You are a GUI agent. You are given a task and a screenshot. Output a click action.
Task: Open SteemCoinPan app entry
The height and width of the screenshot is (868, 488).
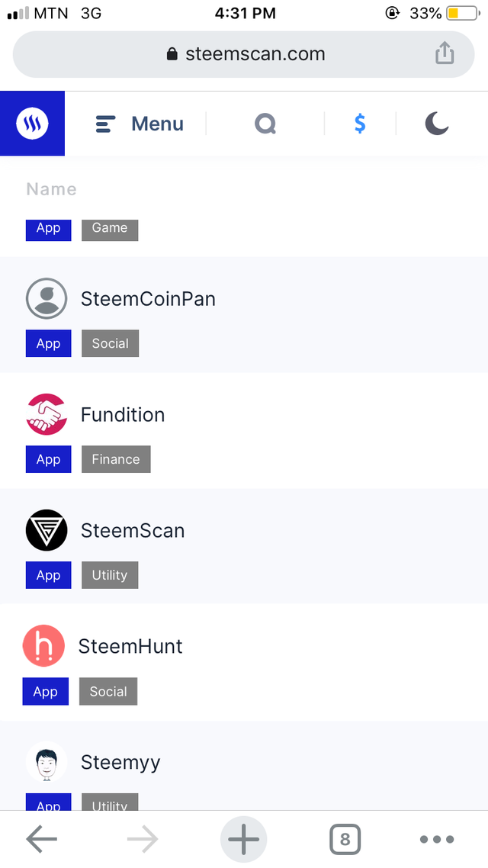point(148,299)
